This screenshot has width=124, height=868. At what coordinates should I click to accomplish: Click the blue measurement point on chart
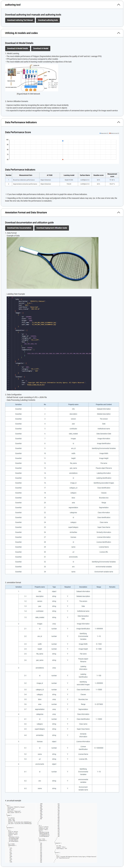coord(63,141)
